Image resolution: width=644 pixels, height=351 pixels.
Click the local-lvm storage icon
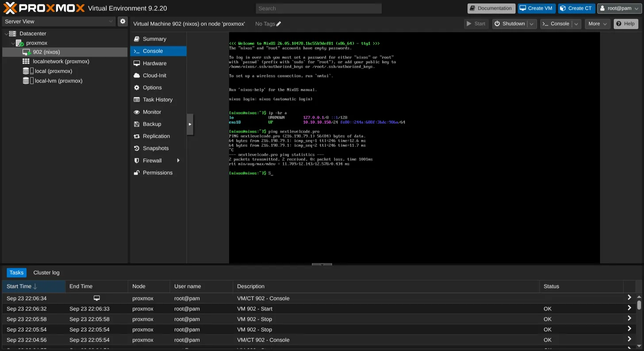pos(26,81)
